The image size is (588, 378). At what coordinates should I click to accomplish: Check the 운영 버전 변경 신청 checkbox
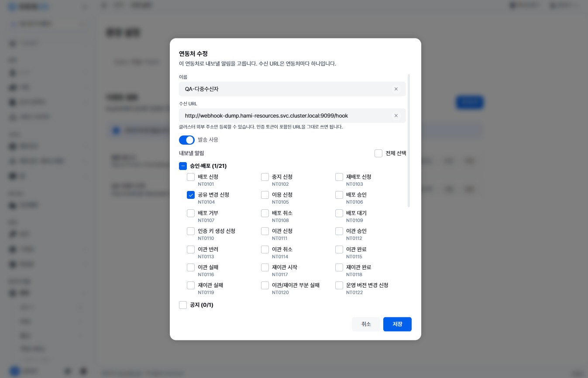click(x=339, y=285)
